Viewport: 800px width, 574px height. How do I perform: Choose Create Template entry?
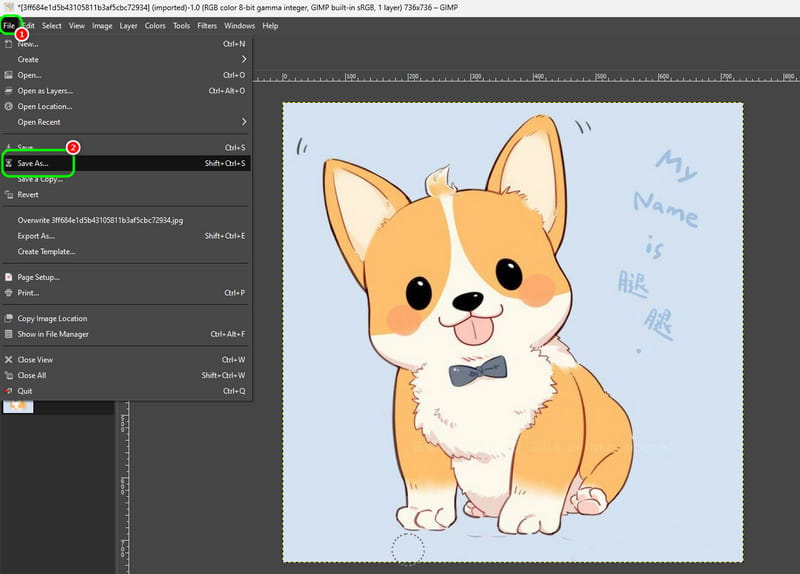[46, 252]
